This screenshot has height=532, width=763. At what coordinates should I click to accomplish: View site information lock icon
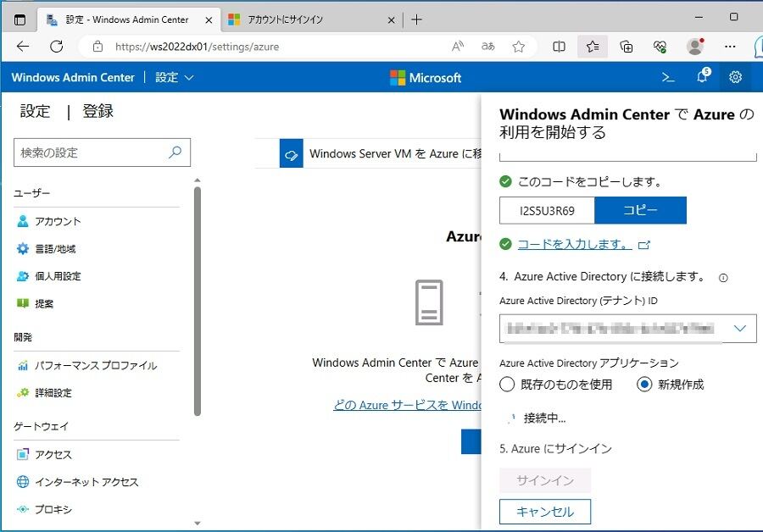click(x=97, y=47)
